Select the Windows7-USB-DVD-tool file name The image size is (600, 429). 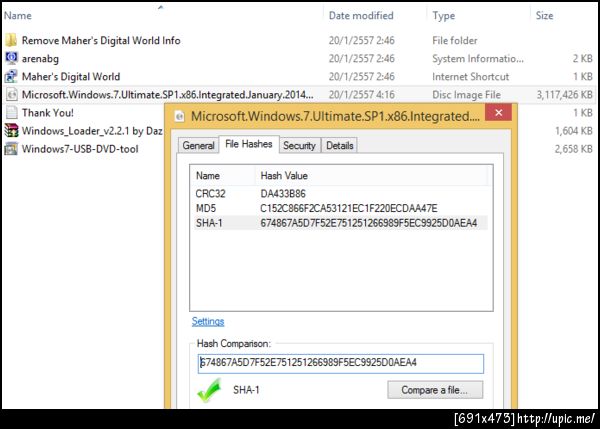(x=80, y=149)
